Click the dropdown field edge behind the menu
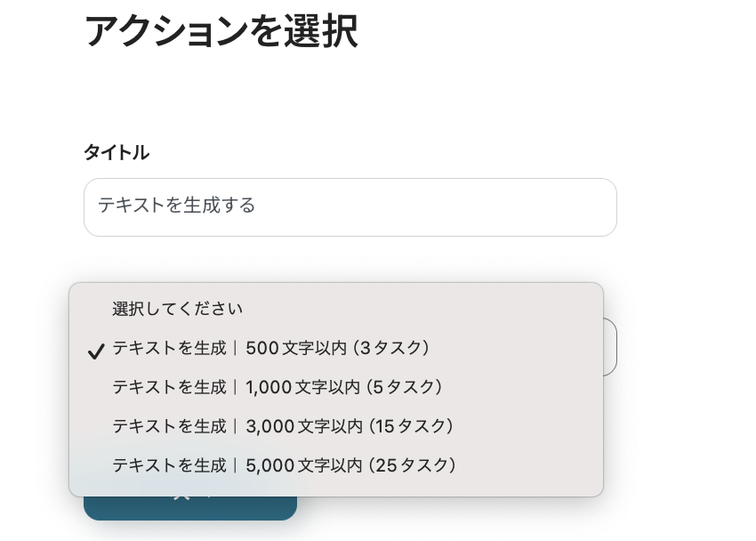 point(610,347)
